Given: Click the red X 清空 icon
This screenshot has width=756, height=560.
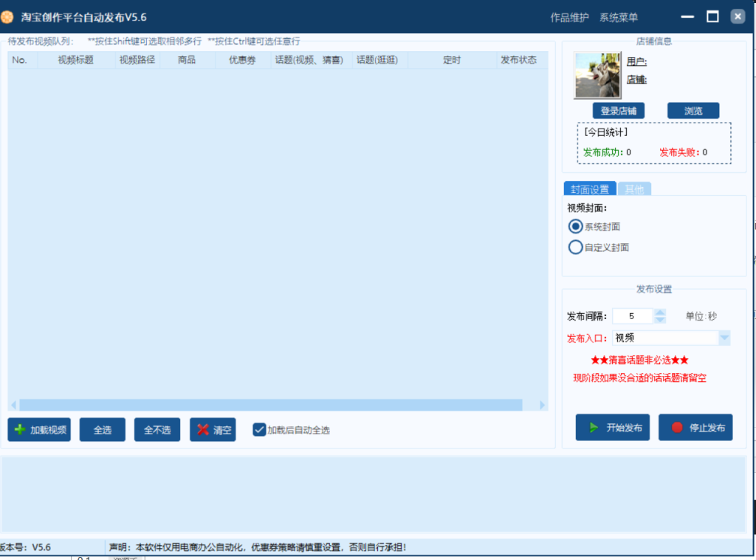Looking at the screenshot, I should click(x=203, y=429).
